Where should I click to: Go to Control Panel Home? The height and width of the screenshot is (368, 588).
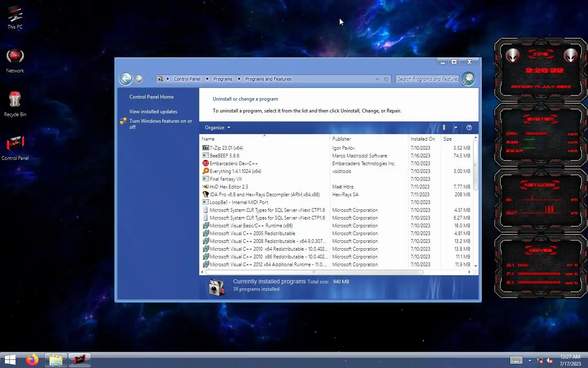[x=151, y=97]
